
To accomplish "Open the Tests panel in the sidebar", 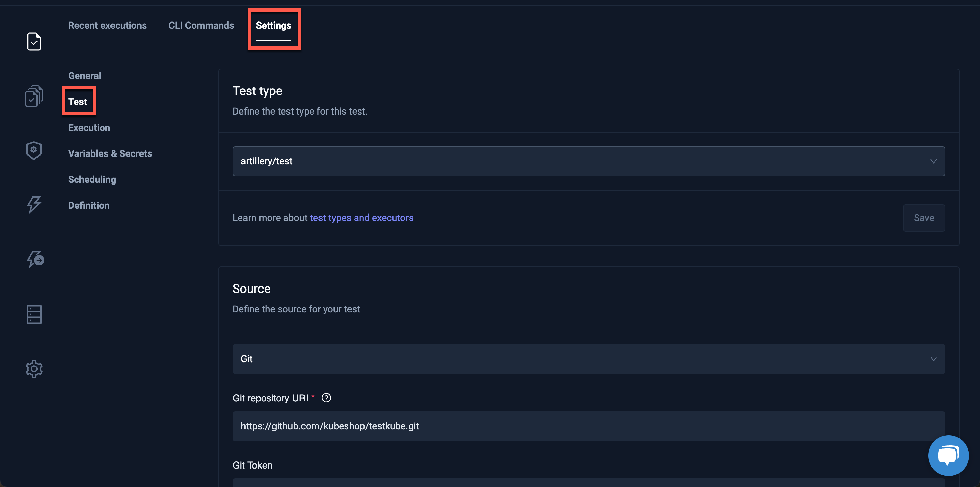I will tap(34, 42).
